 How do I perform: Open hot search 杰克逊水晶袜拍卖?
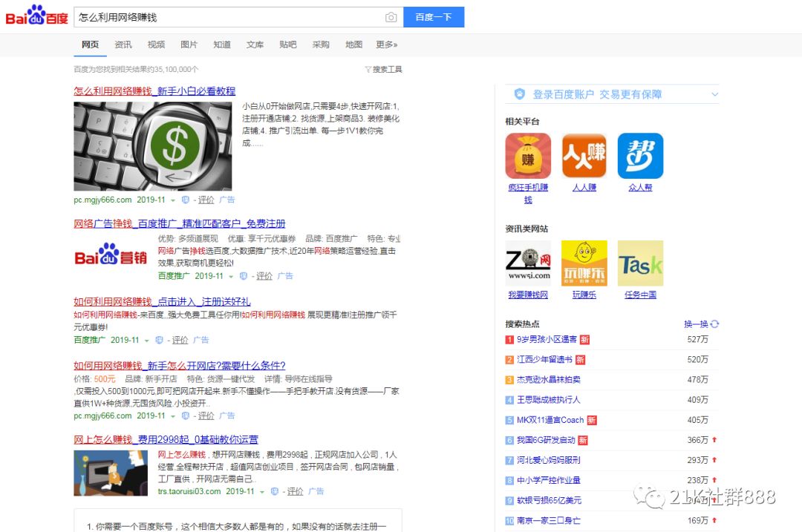[548, 380]
